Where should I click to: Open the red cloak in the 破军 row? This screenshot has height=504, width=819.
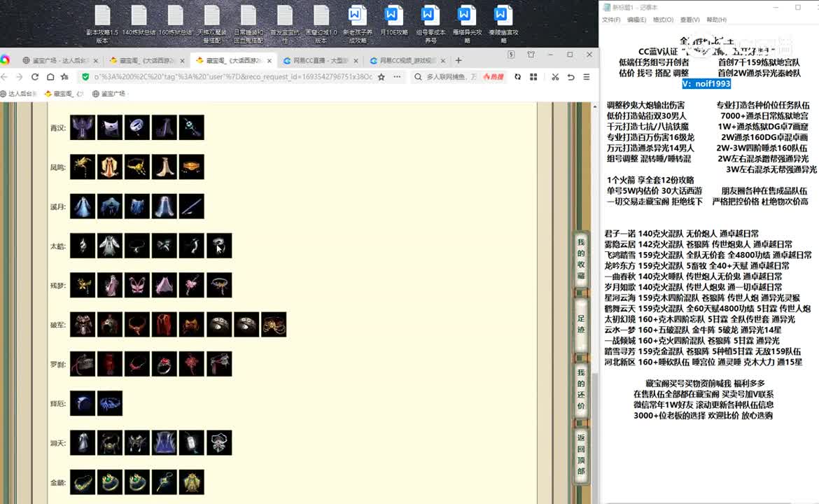point(164,324)
